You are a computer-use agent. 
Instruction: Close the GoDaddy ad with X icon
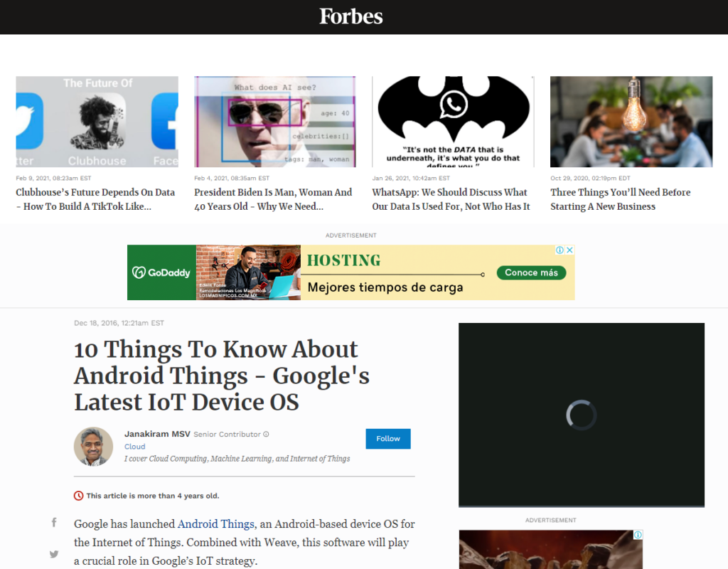[x=569, y=250]
